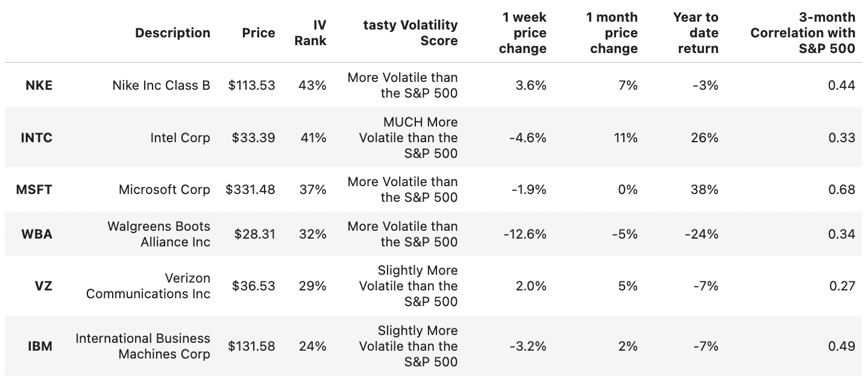Click the Nike Inc Class B description
This screenshot has width=868, height=382.
click(161, 86)
